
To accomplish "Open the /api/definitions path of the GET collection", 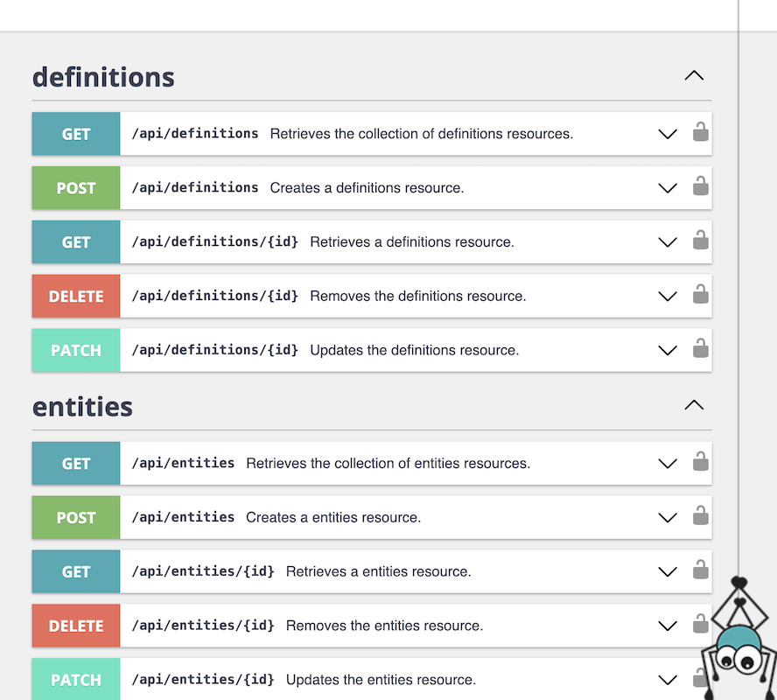I will click(195, 134).
